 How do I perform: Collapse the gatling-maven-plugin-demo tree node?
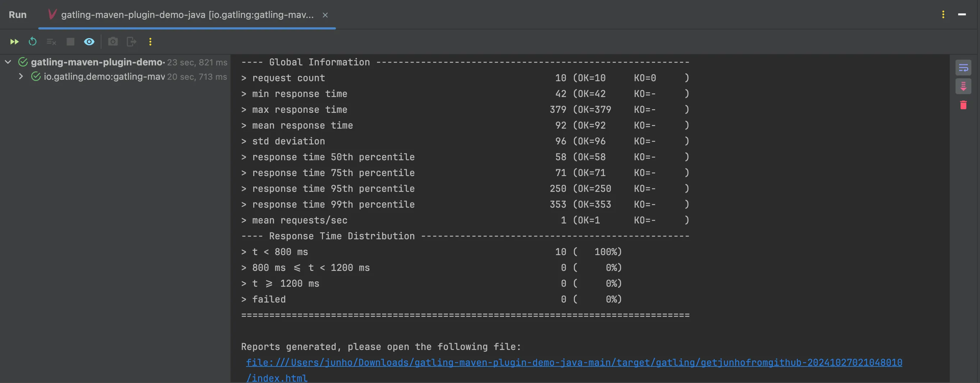pos(8,62)
